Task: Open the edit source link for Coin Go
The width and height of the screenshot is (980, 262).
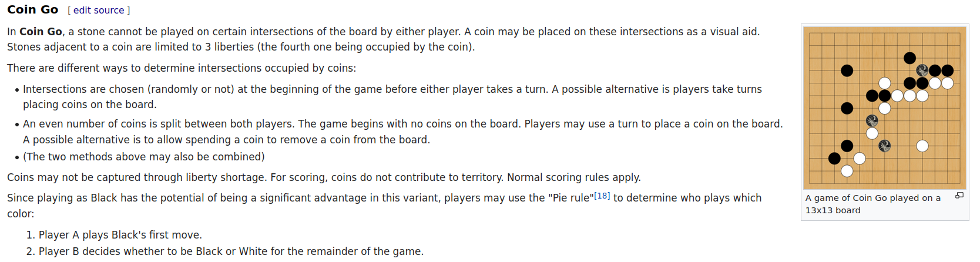Action: pos(99,10)
